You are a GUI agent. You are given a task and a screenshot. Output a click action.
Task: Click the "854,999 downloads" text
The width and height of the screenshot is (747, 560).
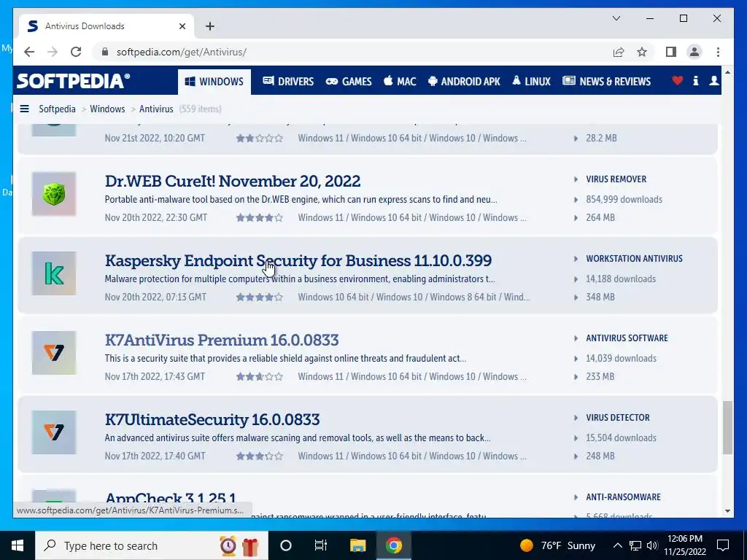click(x=624, y=200)
